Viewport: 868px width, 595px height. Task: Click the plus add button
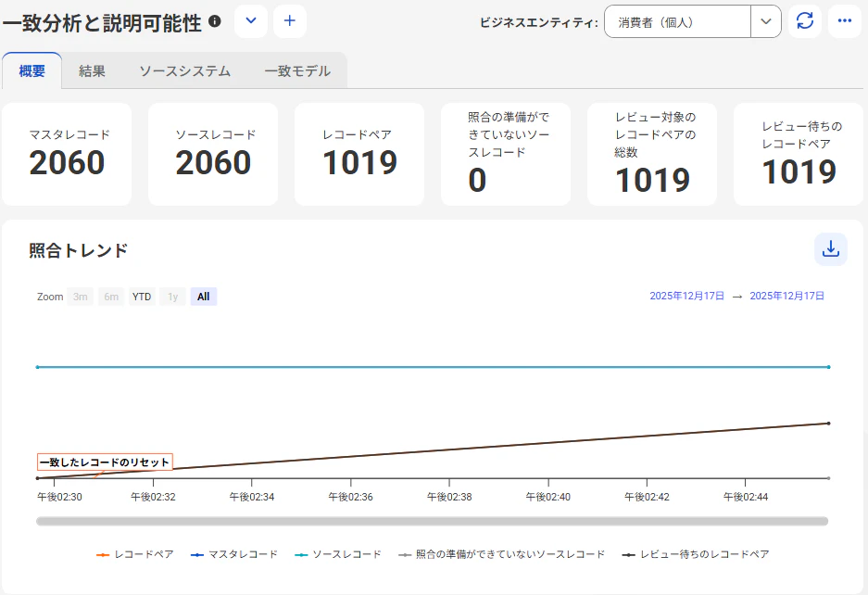pos(290,21)
